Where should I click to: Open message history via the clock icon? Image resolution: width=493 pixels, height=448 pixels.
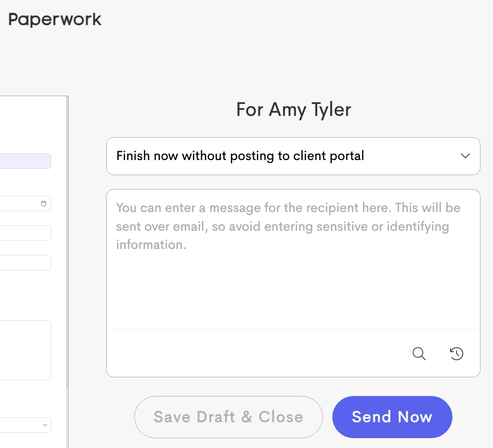457,353
